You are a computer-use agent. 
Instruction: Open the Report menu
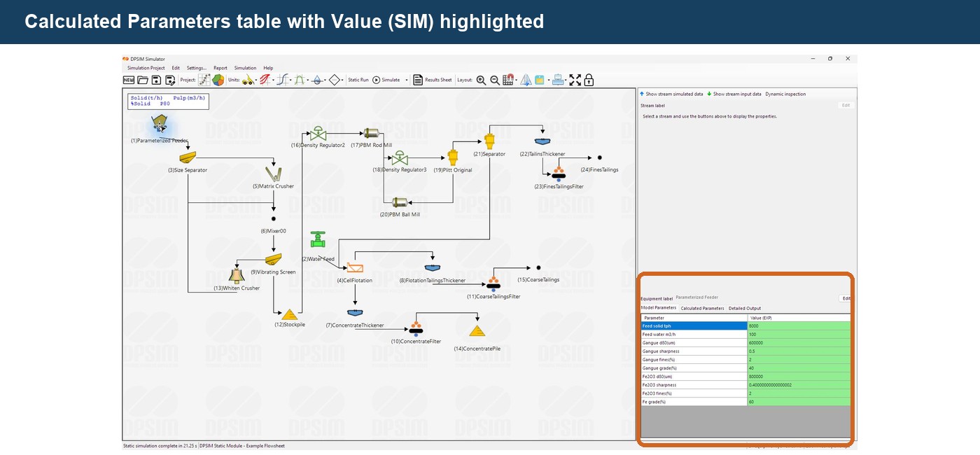pyautogui.click(x=220, y=68)
